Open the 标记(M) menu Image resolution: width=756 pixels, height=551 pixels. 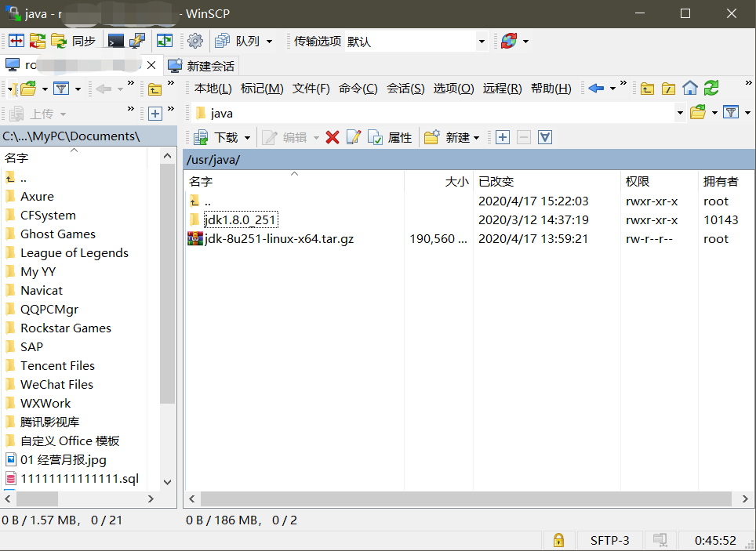(262, 89)
